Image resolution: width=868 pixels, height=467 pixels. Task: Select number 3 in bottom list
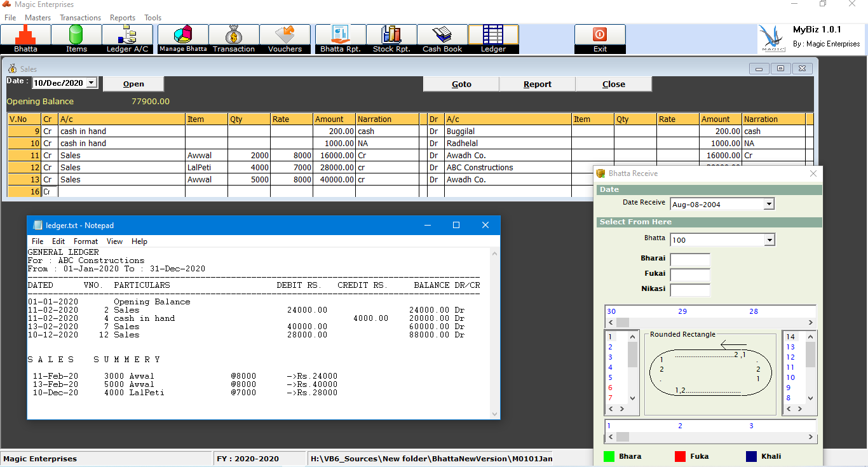751,426
